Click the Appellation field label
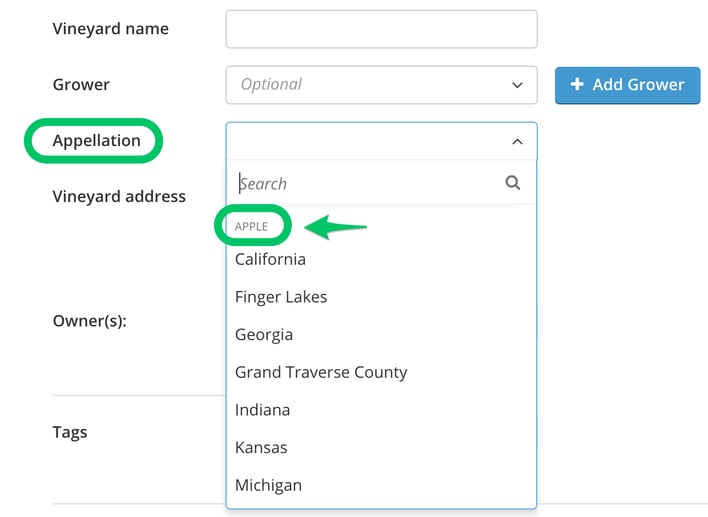 pyautogui.click(x=97, y=140)
